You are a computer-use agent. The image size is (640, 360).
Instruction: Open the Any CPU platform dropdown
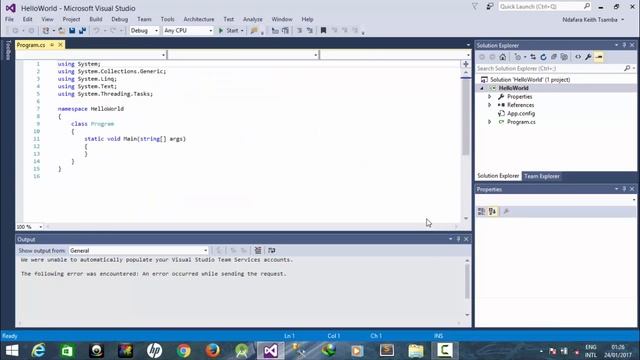point(188,31)
